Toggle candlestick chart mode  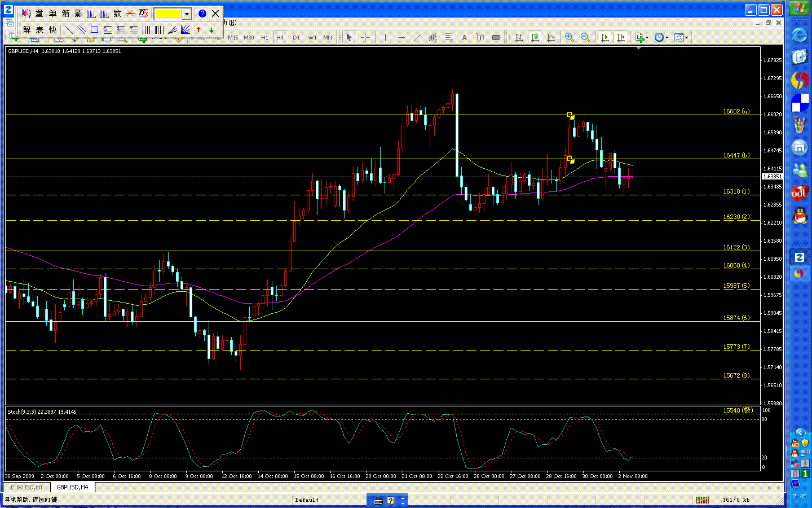[x=535, y=38]
